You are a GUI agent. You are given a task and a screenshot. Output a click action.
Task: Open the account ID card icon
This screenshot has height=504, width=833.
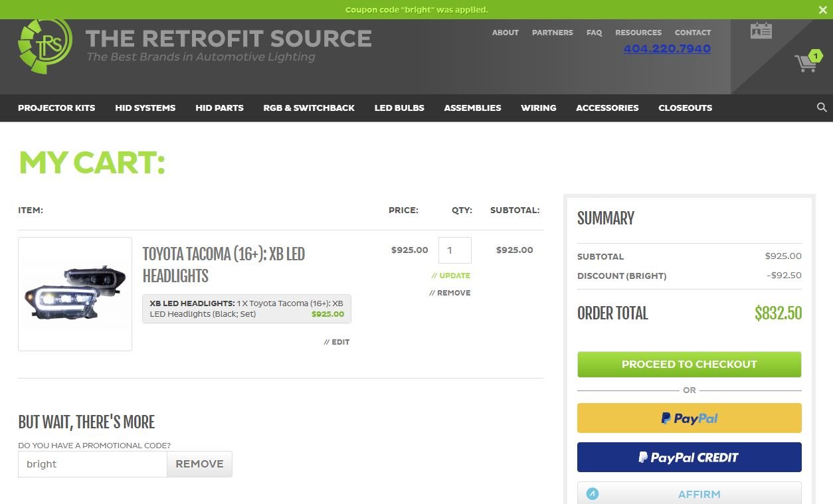tap(761, 31)
